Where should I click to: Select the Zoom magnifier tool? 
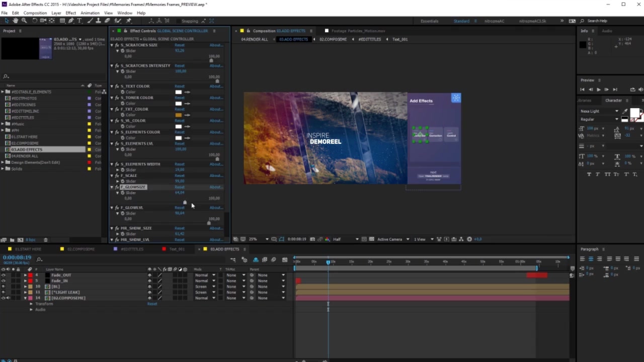(24, 21)
